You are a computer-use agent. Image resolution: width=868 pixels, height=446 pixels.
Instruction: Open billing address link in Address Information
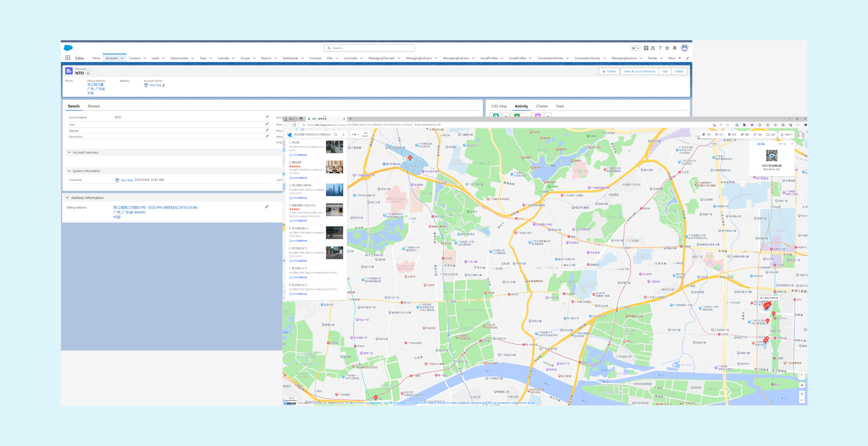[x=156, y=212]
